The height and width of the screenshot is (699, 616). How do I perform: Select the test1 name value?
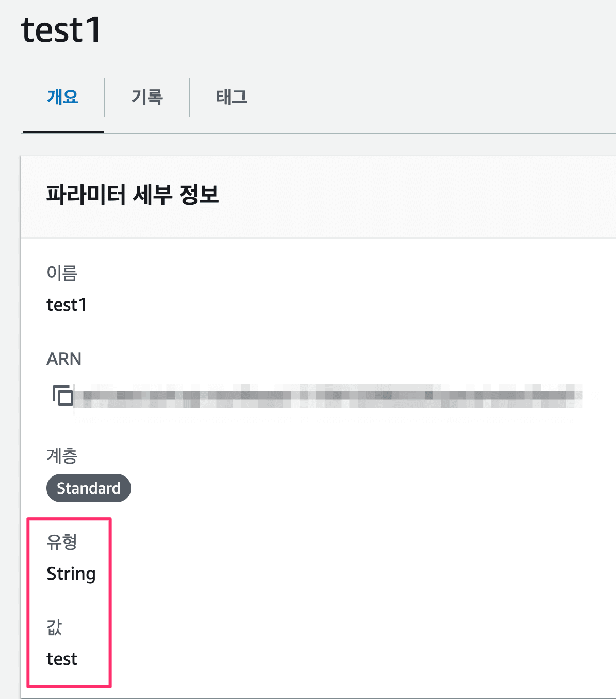(67, 305)
